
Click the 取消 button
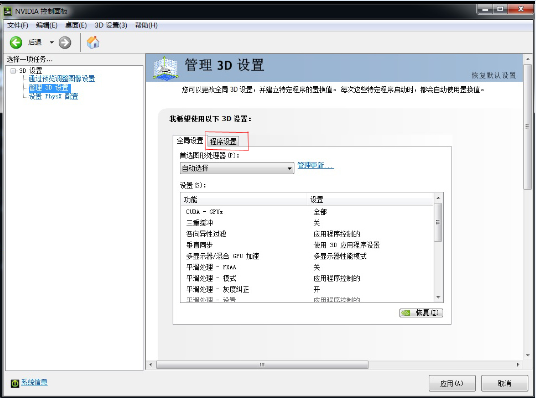tap(505, 383)
